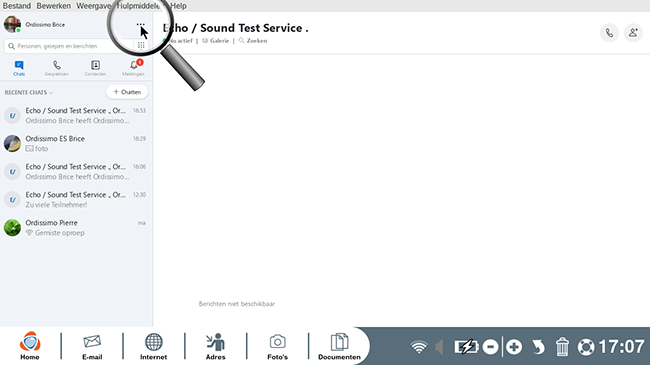Switch to the Gesprekken calls tab
The height and width of the screenshot is (365, 650).
[x=56, y=68]
